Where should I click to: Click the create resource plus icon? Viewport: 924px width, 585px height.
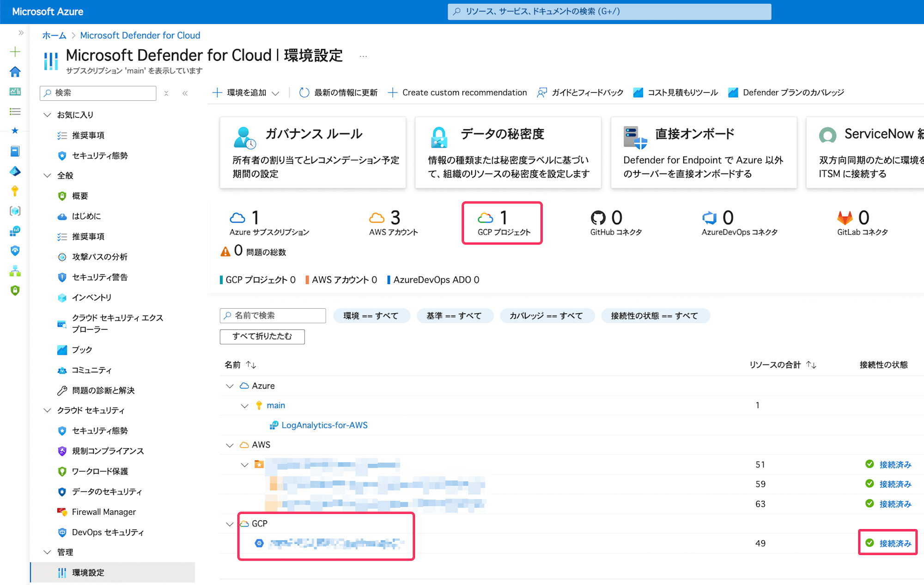click(x=15, y=51)
